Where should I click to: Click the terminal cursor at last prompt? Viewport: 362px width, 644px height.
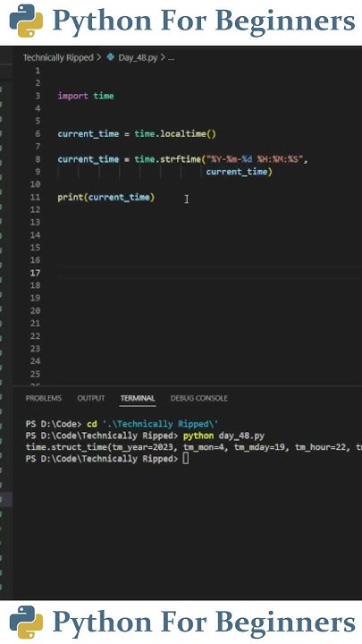[x=186, y=459]
